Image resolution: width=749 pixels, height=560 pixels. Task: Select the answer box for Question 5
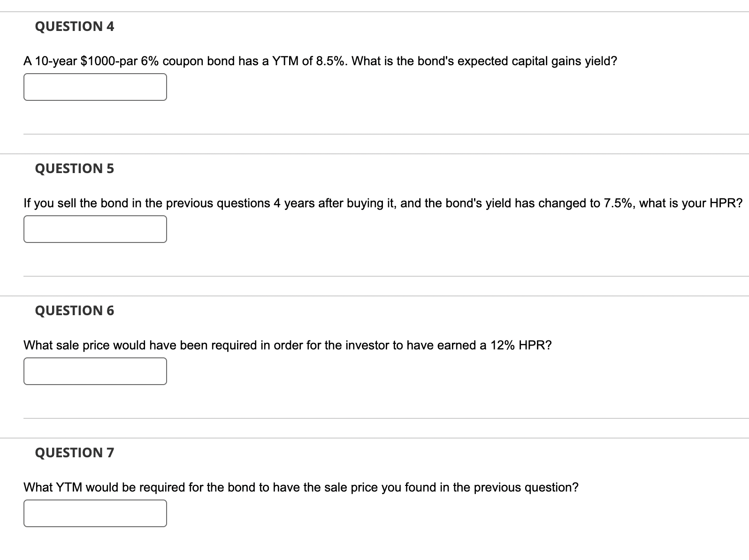pos(95,229)
